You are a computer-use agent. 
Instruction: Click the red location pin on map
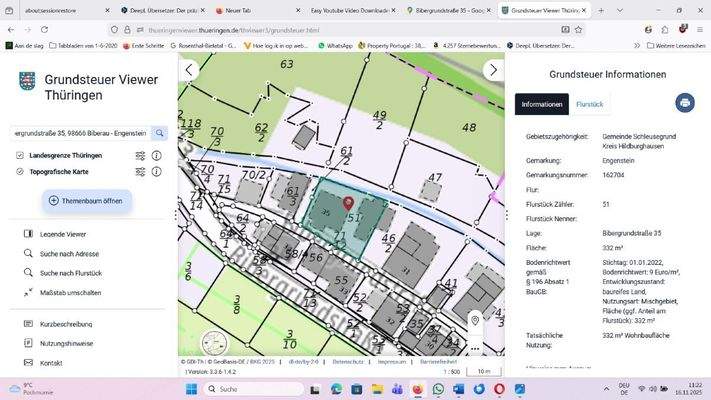click(348, 204)
